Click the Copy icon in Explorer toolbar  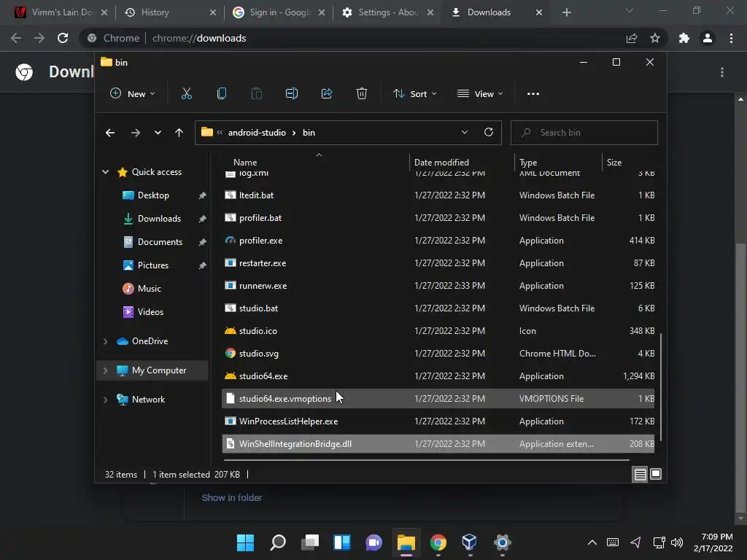(222, 94)
